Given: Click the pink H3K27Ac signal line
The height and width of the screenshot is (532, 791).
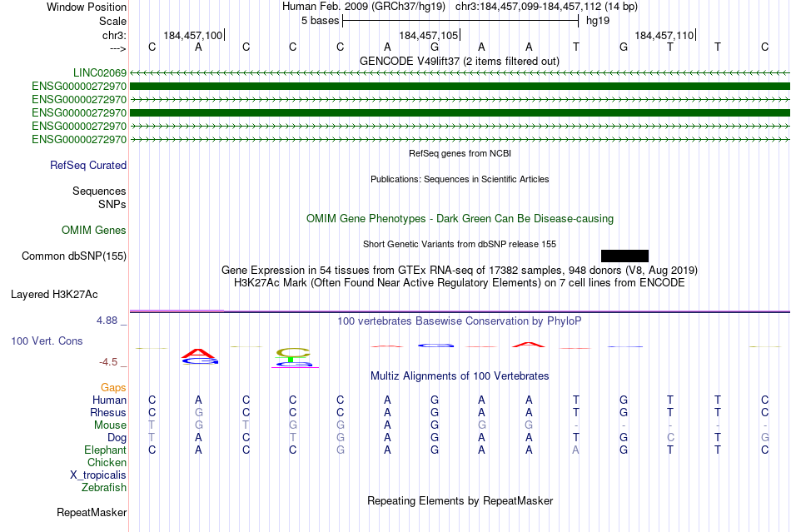Looking at the screenshot, I should click(177, 311).
